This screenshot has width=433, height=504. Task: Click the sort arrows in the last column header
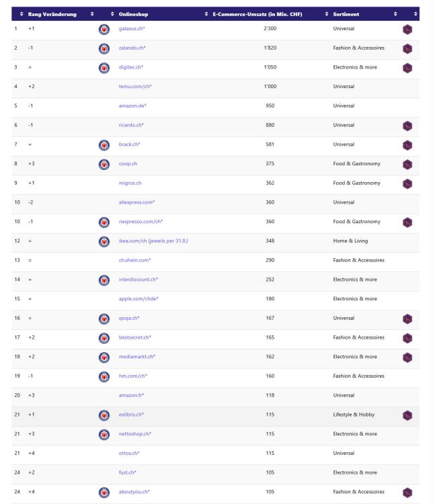416,14
